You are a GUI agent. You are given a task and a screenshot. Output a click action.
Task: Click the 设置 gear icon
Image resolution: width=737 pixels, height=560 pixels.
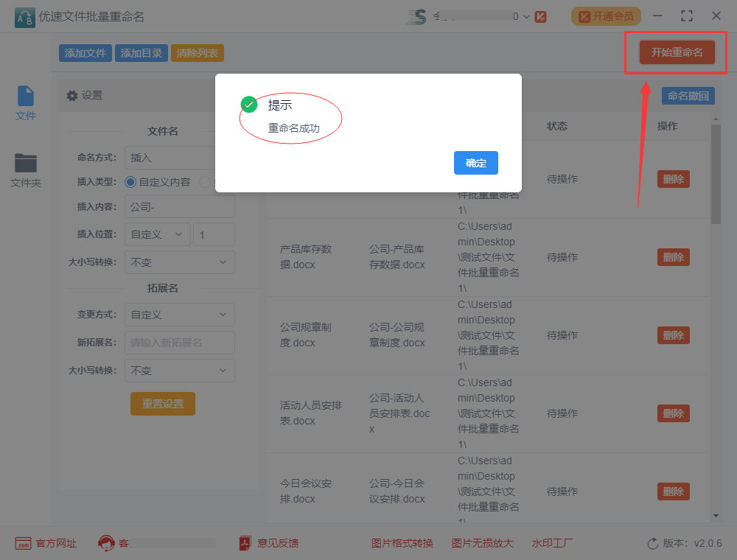coord(72,95)
